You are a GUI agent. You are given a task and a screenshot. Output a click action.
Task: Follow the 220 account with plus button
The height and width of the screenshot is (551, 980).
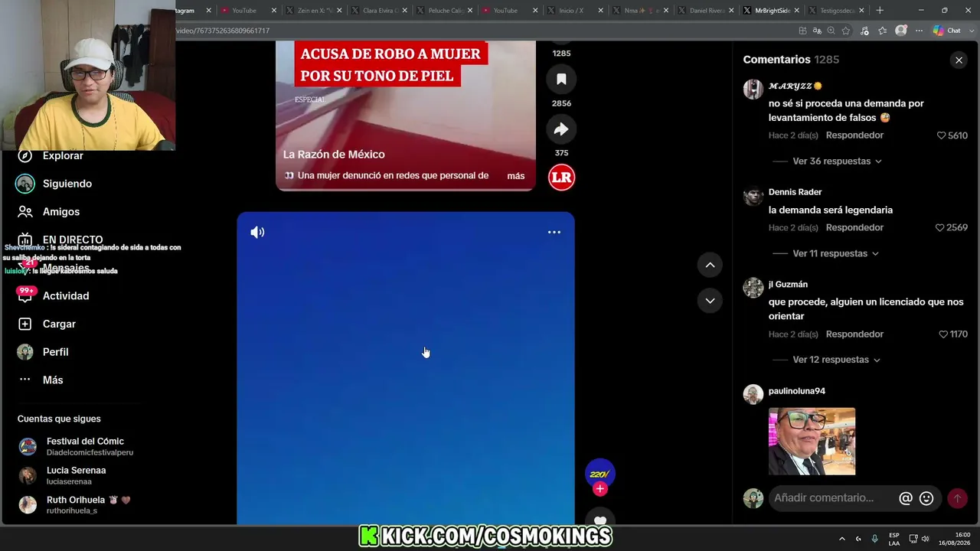tap(600, 489)
